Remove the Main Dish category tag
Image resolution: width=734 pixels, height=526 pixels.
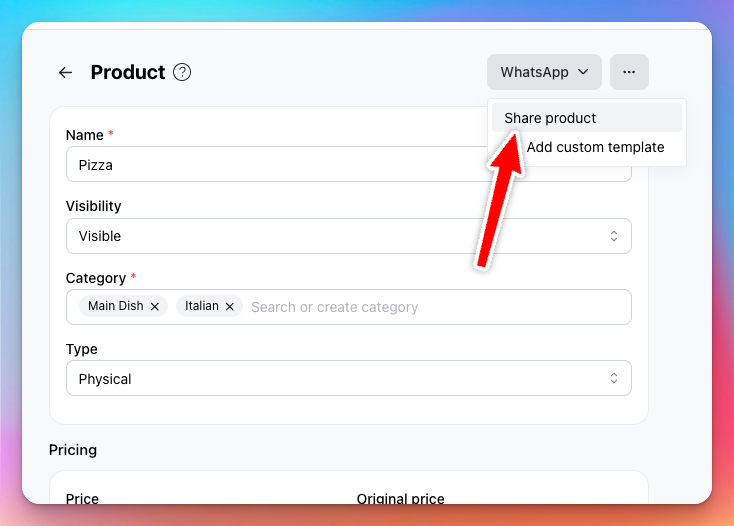click(x=154, y=307)
